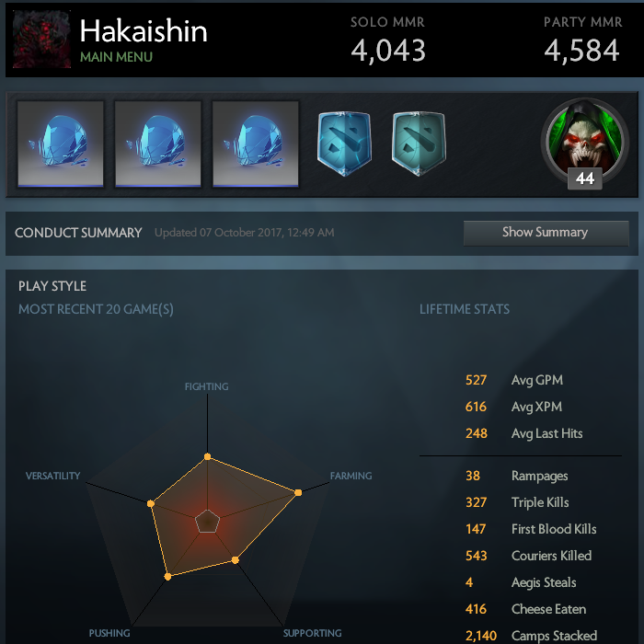Click the Couriers Killed stat row
Screen dimensions: 644x644
(528, 556)
